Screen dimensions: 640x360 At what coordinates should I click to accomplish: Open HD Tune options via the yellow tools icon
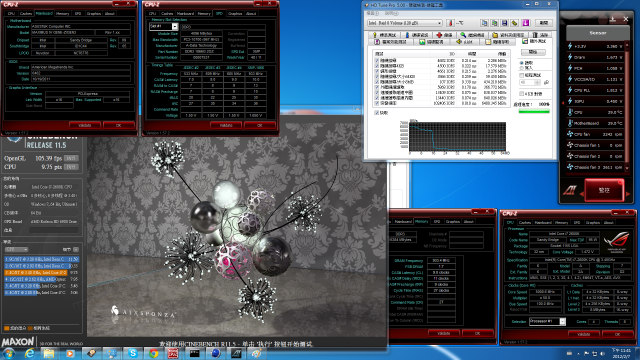coord(515,23)
